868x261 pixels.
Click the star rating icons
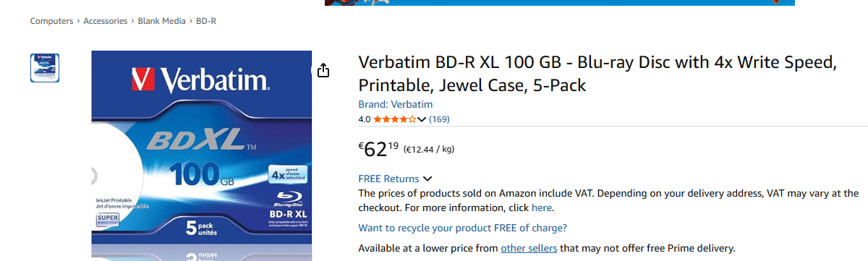395,119
